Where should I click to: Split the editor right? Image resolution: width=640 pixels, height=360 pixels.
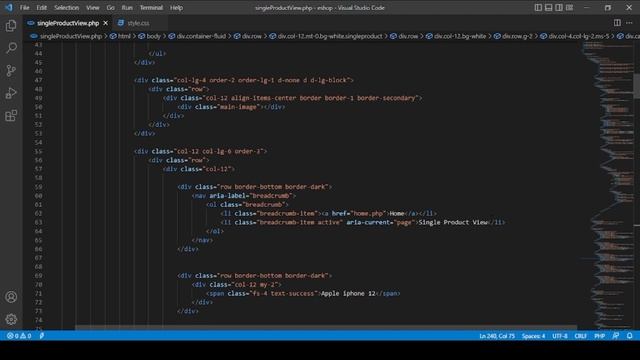[617, 23]
